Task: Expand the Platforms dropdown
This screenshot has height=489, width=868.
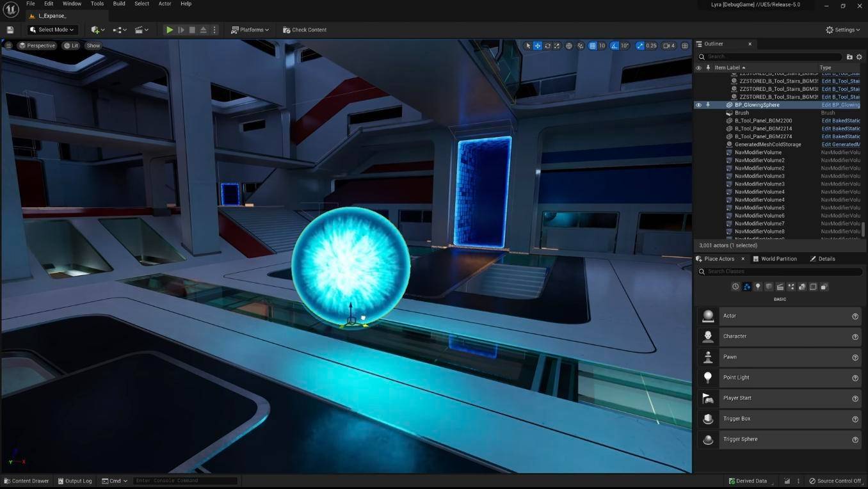Action: [x=250, y=30]
